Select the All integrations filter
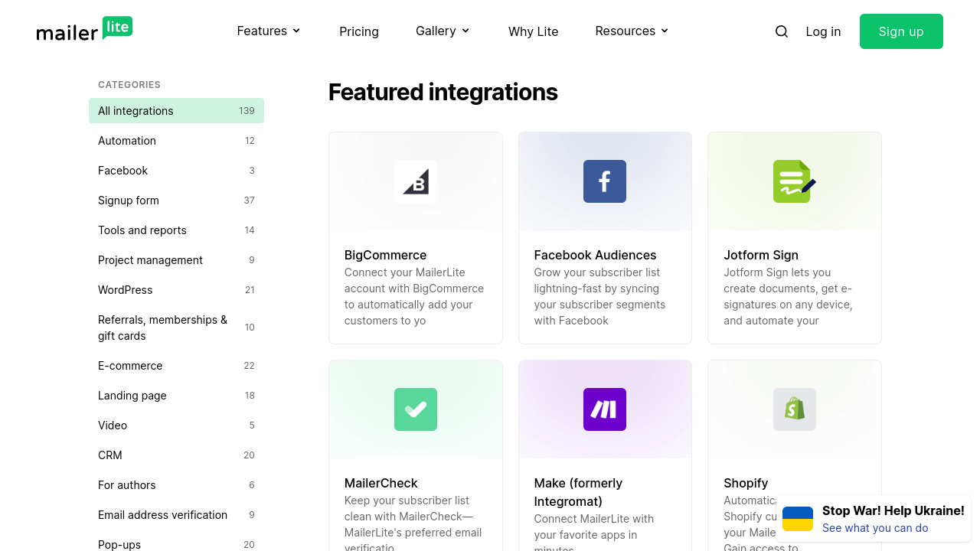The image size is (980, 551). coord(136,111)
